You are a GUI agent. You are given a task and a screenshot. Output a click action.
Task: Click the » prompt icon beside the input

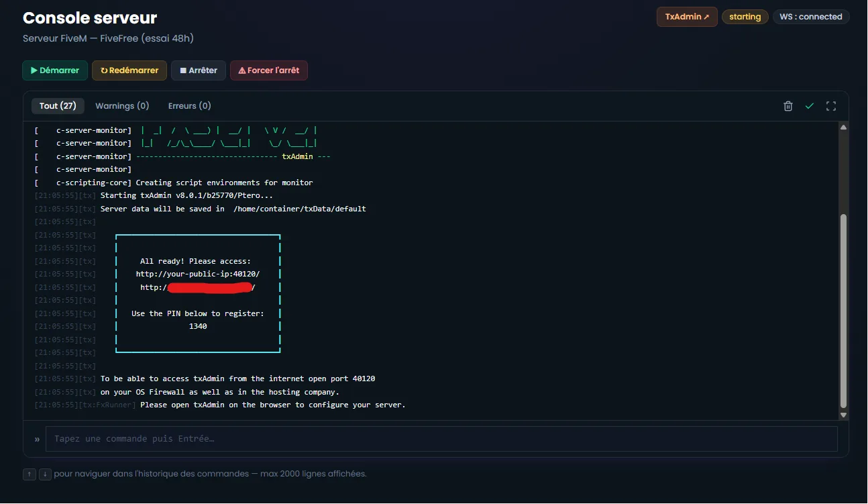point(37,439)
